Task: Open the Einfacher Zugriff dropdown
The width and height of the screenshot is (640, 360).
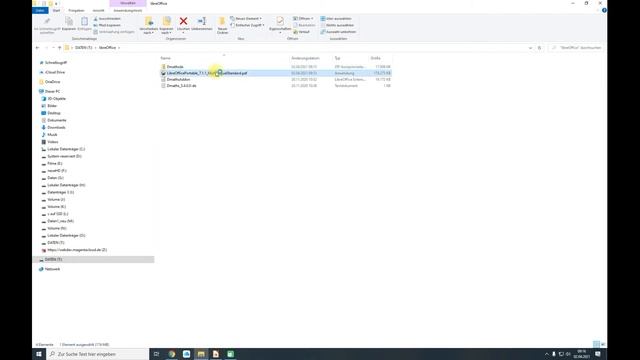Action: 247,25
